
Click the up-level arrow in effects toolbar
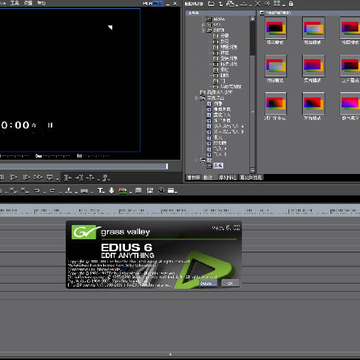(221, 4)
